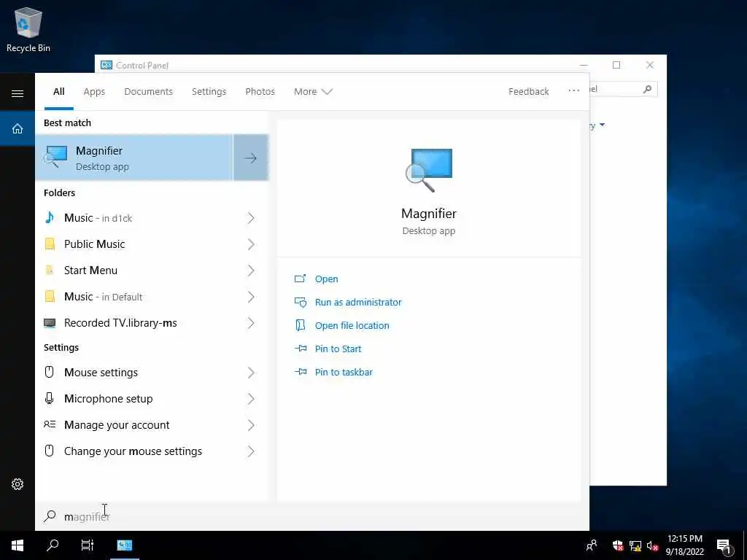This screenshot has width=747, height=560.
Task: Expand the Music in Default chevron
Action: 251,297
